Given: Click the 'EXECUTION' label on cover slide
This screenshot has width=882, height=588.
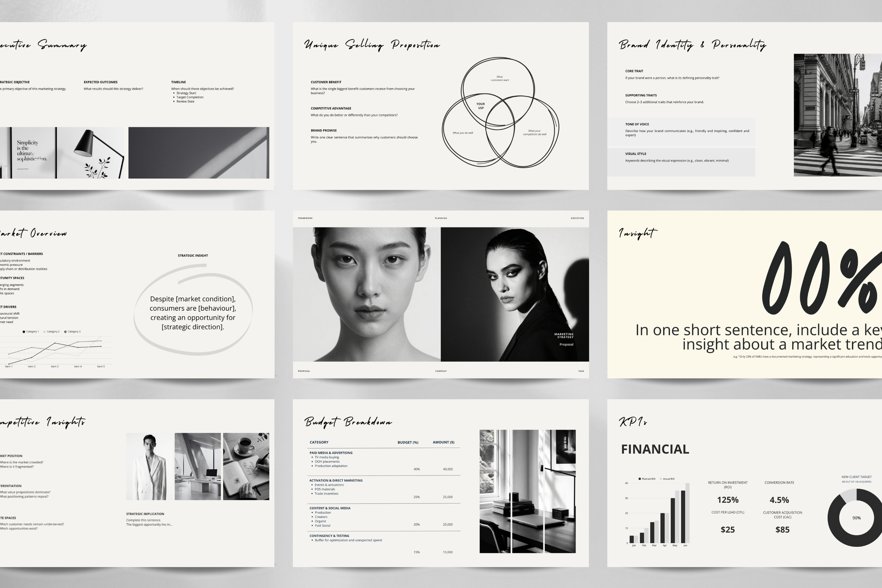Looking at the screenshot, I should point(577,218).
